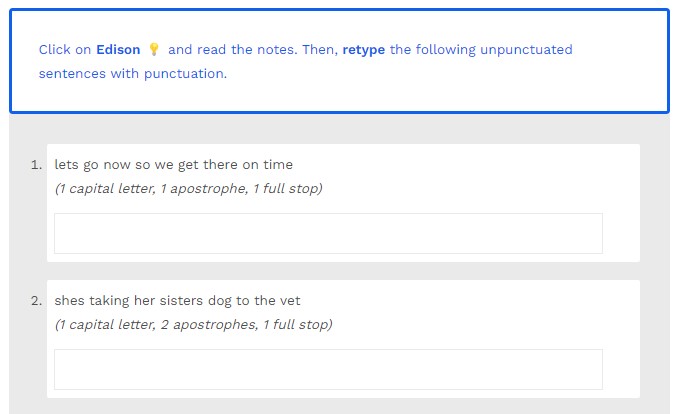Click the word "vet" in sentence two
This screenshot has width=674, height=414.
click(x=289, y=301)
